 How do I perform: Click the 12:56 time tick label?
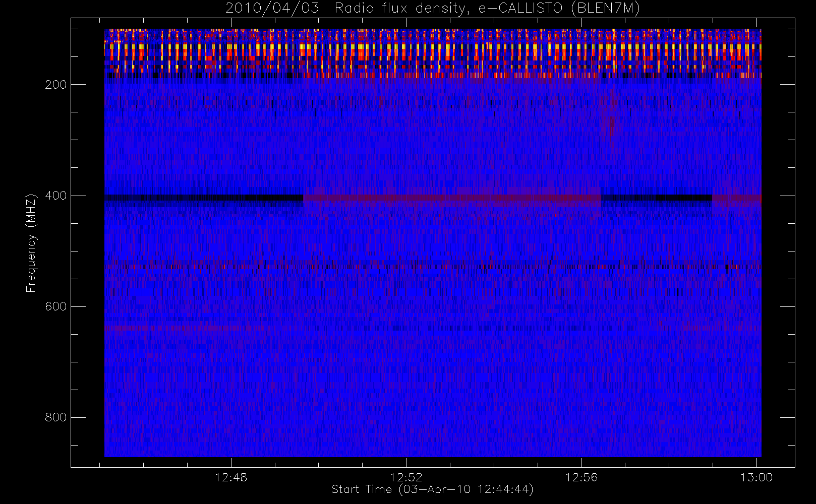(581, 477)
